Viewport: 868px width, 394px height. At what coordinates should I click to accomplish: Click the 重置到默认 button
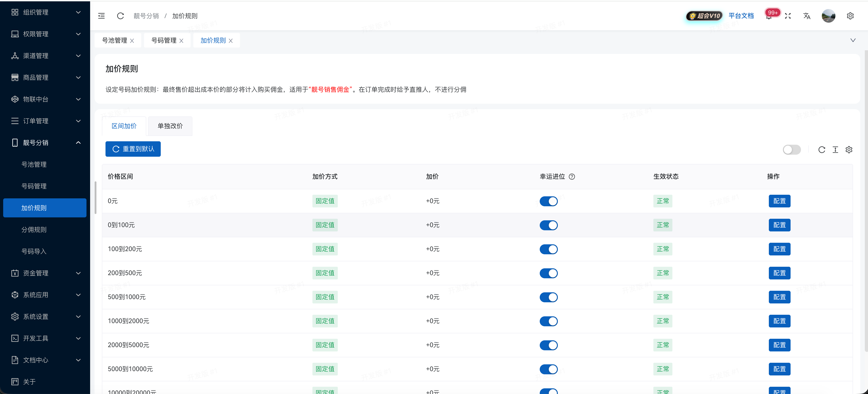[133, 149]
